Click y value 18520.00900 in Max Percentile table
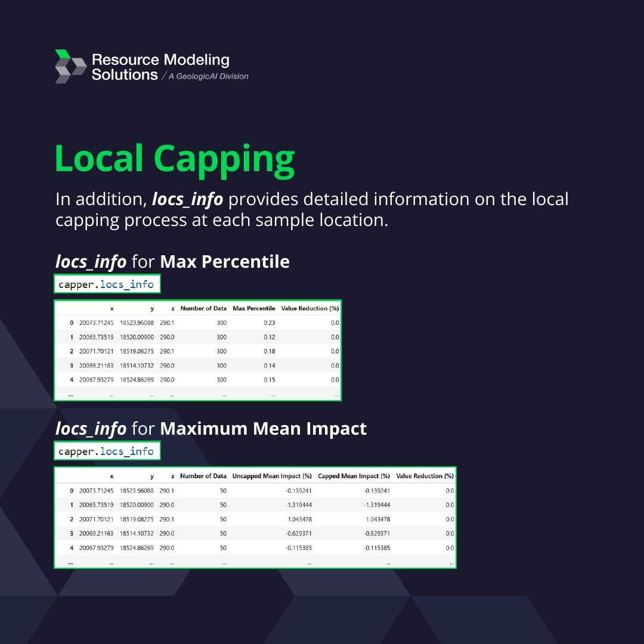Screen dimensions: 644x644 coord(137,337)
